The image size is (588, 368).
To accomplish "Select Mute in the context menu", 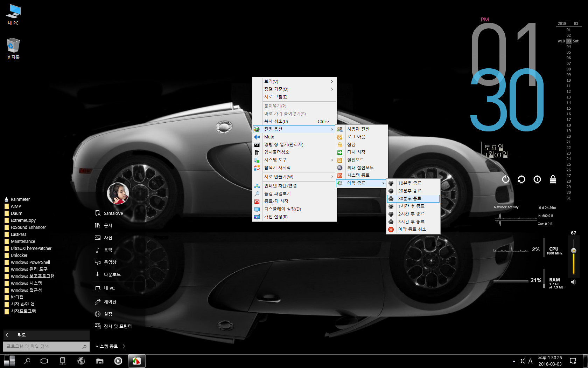I will pyautogui.click(x=294, y=137).
